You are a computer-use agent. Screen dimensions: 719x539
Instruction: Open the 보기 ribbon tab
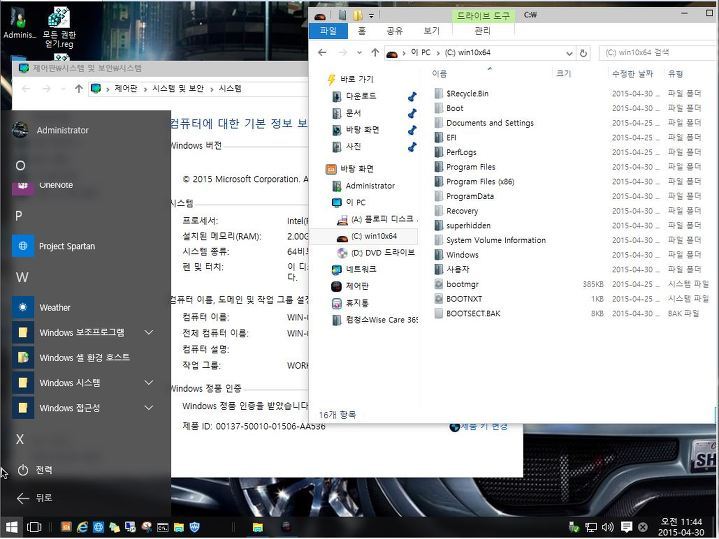pyautogui.click(x=431, y=31)
